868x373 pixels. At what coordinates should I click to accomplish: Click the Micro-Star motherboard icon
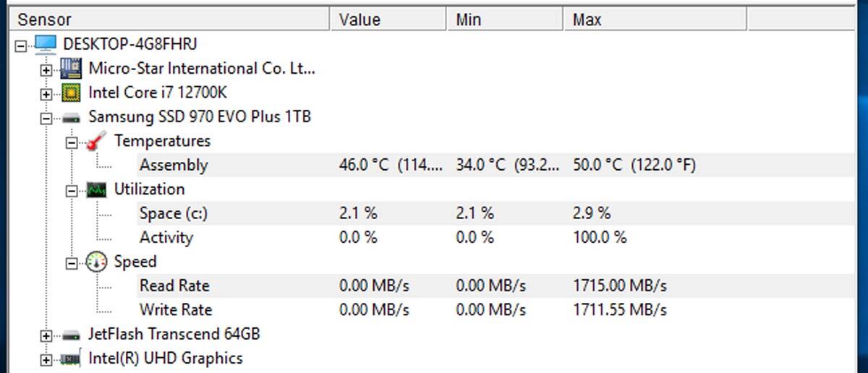[x=70, y=69]
